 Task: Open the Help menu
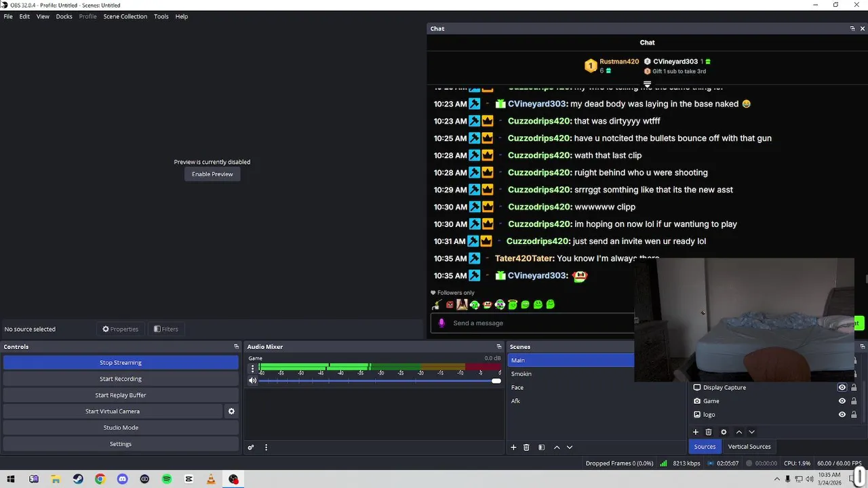click(182, 16)
